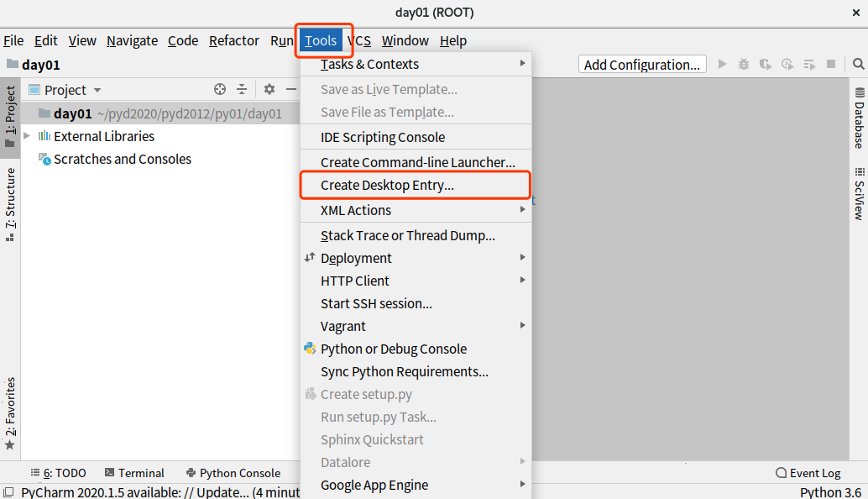The image size is (868, 499).
Task: Open the Code menu
Action: click(183, 40)
